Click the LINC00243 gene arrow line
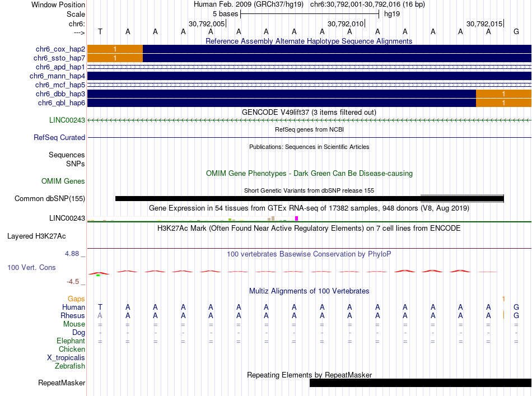Image resolution: width=532 pixels, height=396 pixels. coord(310,120)
